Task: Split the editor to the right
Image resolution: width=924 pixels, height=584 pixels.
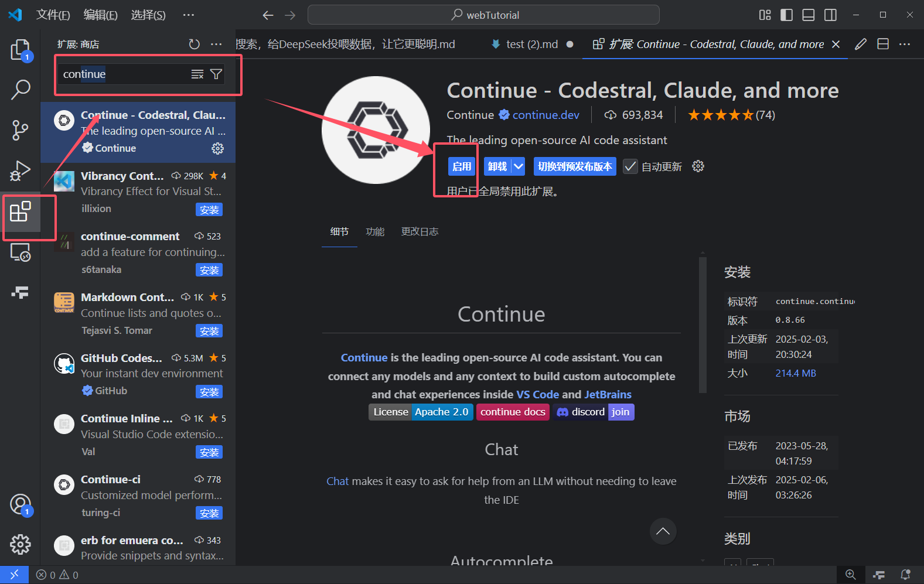Action: pyautogui.click(x=883, y=44)
